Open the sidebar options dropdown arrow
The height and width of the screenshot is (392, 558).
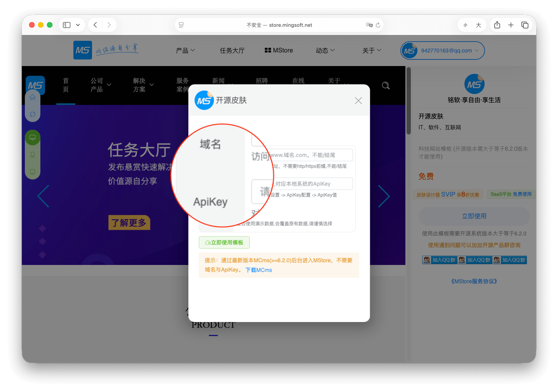pos(78,25)
